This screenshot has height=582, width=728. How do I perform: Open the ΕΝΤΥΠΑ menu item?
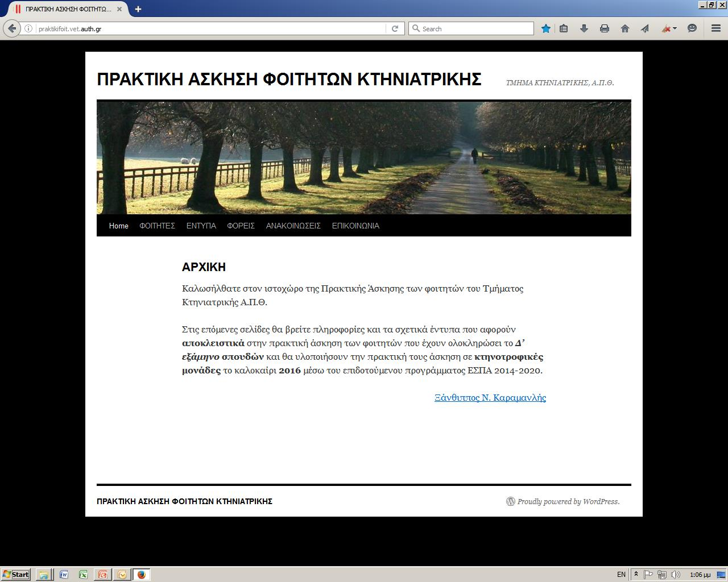pyautogui.click(x=201, y=226)
